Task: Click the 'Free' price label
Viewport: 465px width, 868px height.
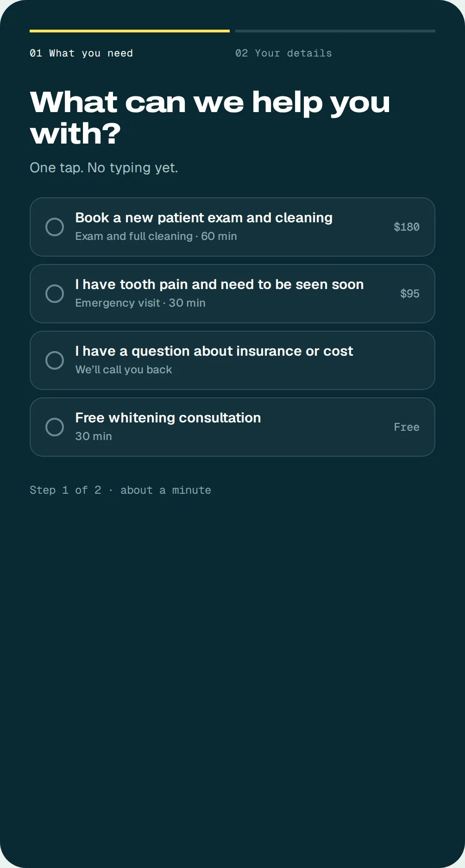Action: pos(407,427)
